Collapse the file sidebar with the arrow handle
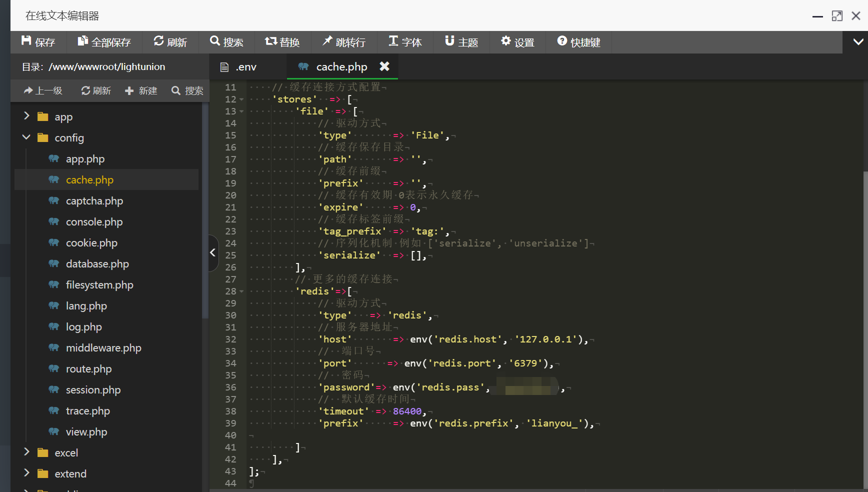 pyautogui.click(x=213, y=252)
